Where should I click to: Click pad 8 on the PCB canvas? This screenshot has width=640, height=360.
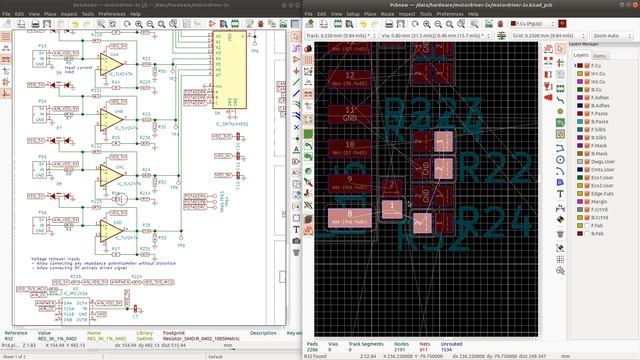point(350,218)
